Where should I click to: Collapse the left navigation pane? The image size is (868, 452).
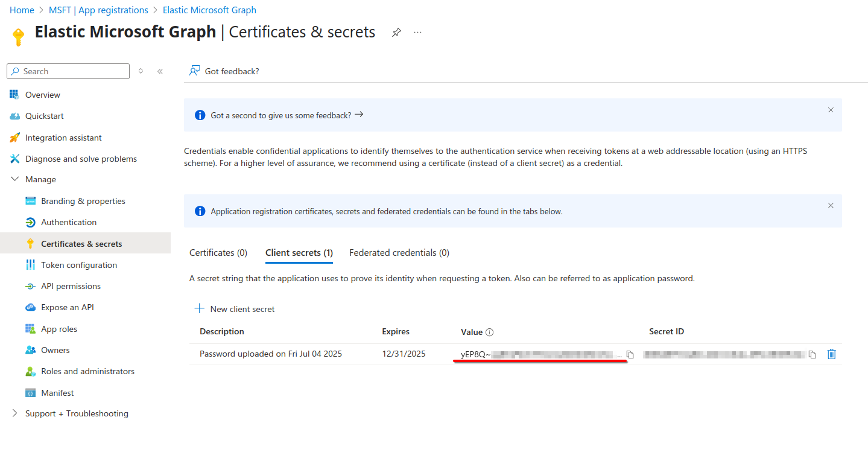click(160, 71)
